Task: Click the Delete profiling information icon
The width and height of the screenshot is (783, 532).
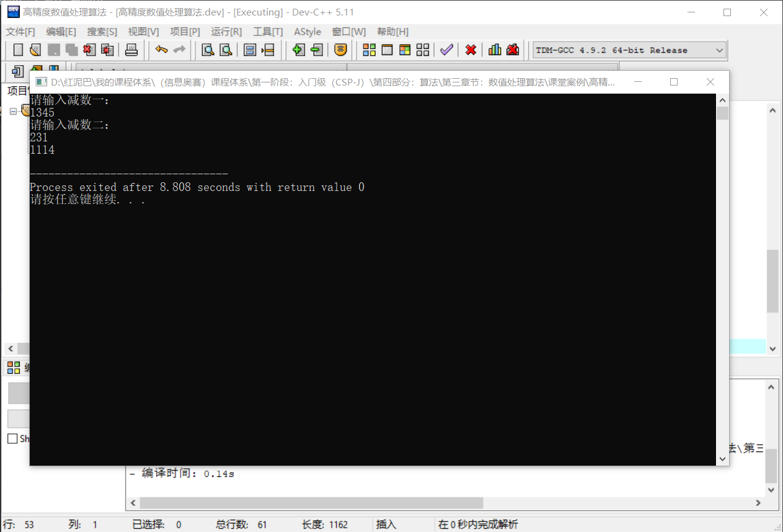Action: point(513,50)
